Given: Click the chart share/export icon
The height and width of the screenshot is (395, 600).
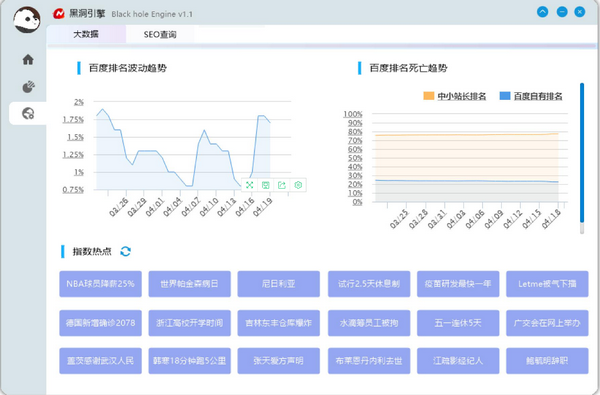Looking at the screenshot, I should (282, 185).
